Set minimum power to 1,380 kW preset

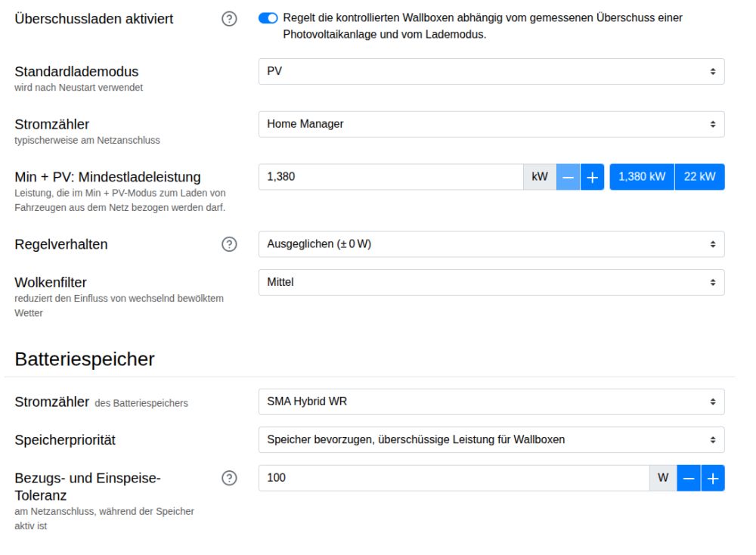pyautogui.click(x=642, y=177)
